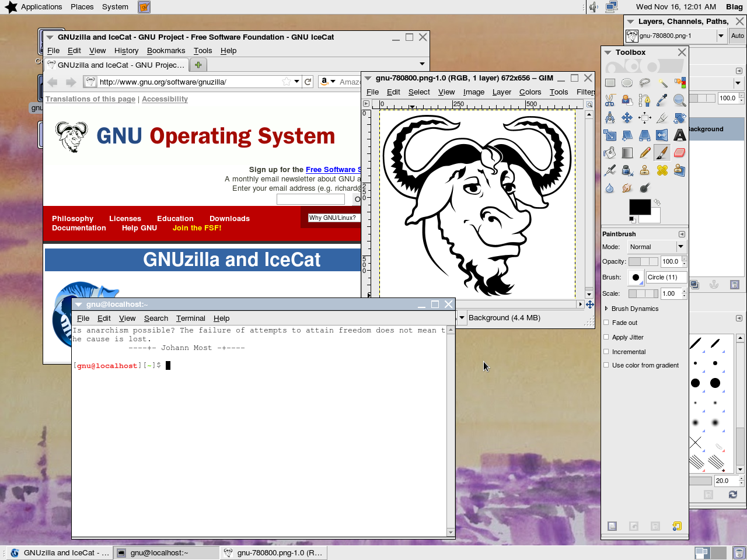
Task: Open the Applications menu in top panel
Action: point(41,7)
